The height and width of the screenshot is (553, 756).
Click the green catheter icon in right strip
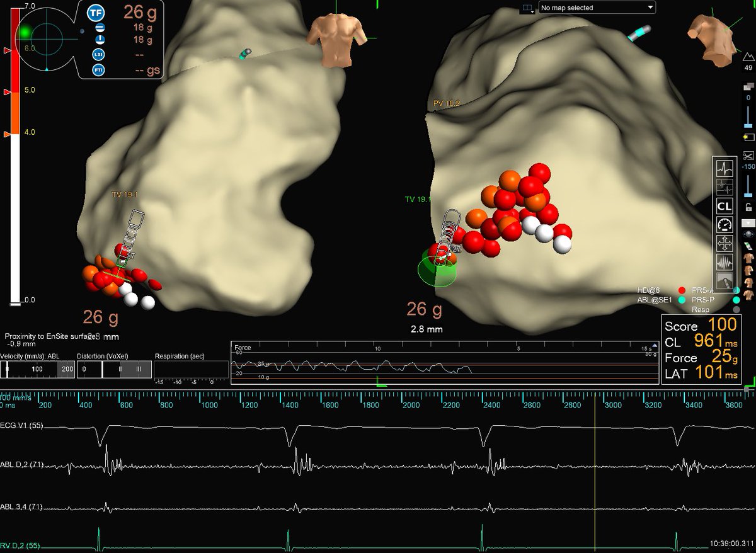(x=748, y=246)
